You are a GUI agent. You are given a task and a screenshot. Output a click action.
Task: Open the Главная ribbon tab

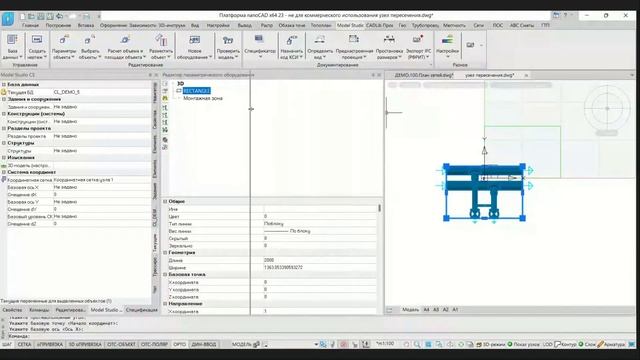click(x=30, y=25)
